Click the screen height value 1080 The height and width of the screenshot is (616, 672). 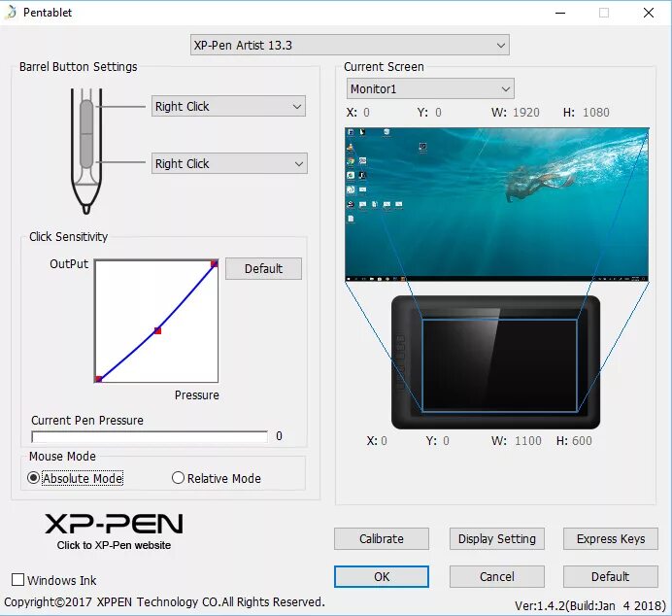595,113
